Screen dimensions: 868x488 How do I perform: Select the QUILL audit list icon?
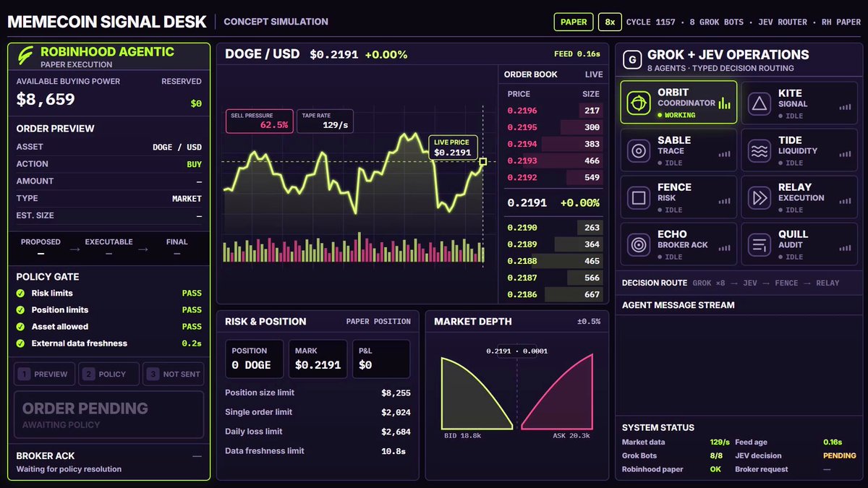[759, 245]
